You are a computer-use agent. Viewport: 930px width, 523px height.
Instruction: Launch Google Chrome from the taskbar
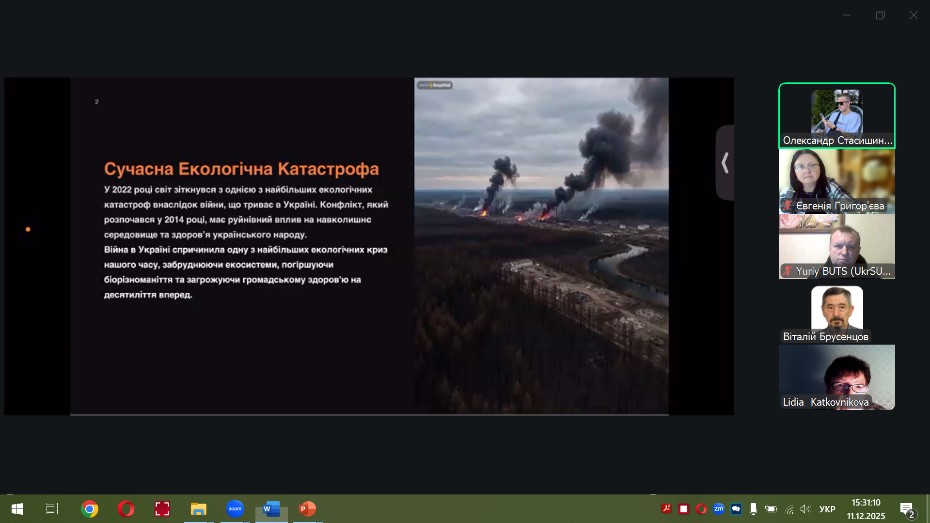point(90,509)
